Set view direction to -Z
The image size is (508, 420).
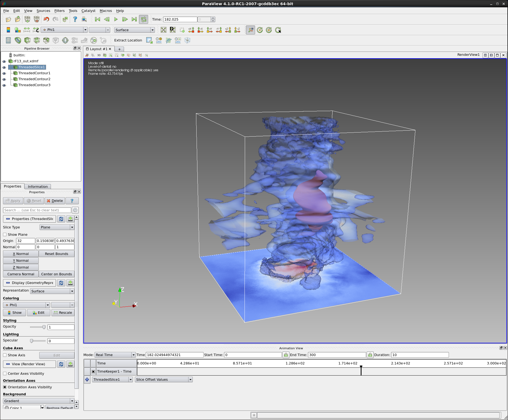tap(237, 30)
